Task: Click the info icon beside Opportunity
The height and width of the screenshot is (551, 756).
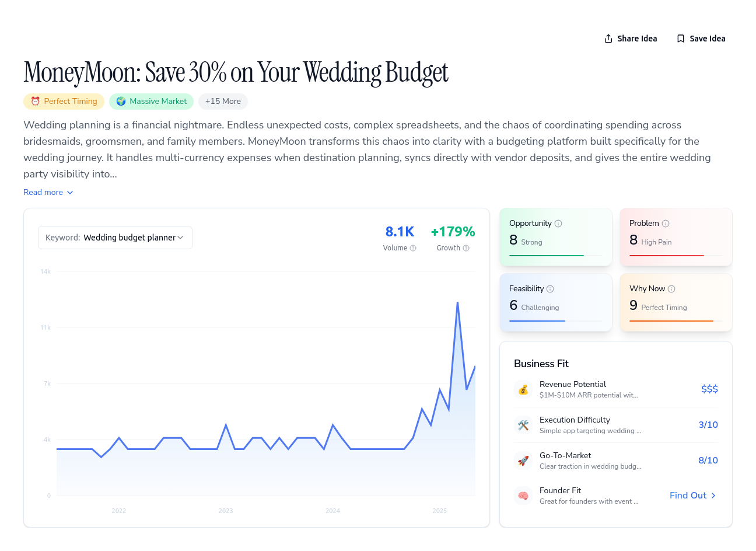Action: click(x=558, y=224)
